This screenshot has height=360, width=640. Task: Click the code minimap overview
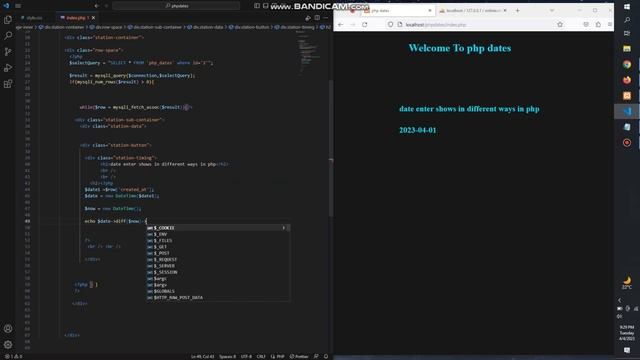(309, 53)
